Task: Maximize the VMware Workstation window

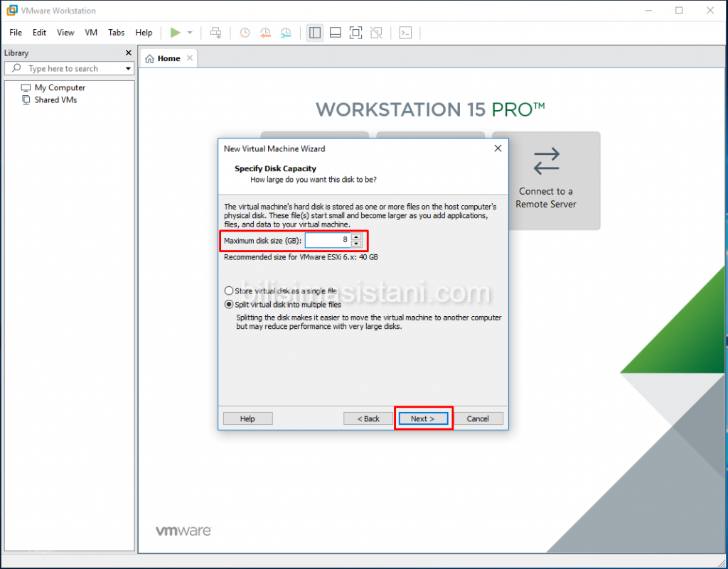Action: pyautogui.click(x=679, y=10)
